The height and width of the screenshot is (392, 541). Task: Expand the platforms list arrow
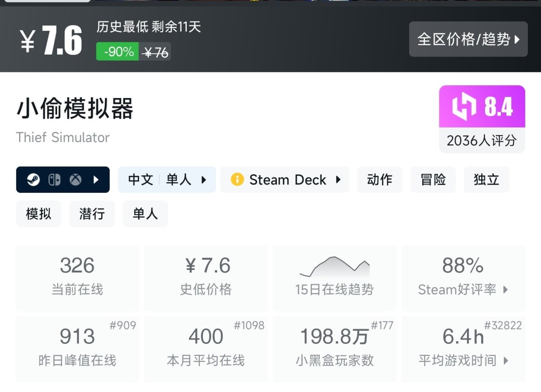tap(96, 180)
